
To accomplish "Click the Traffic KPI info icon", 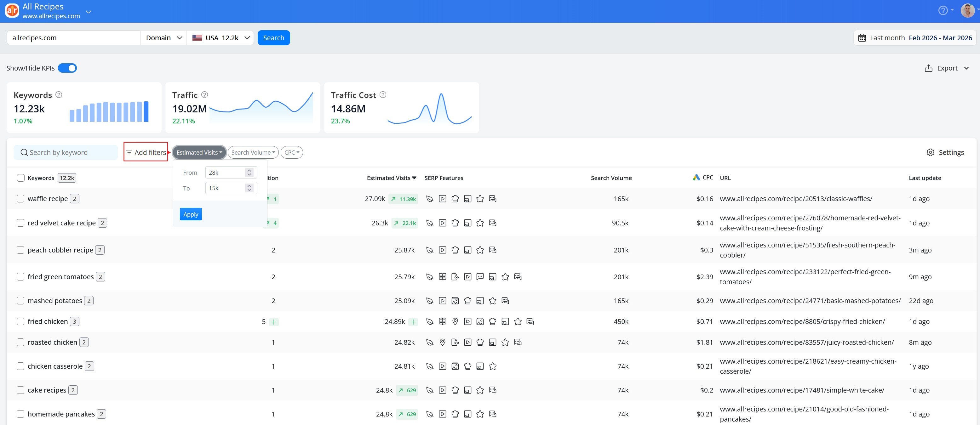I will pyautogui.click(x=204, y=95).
